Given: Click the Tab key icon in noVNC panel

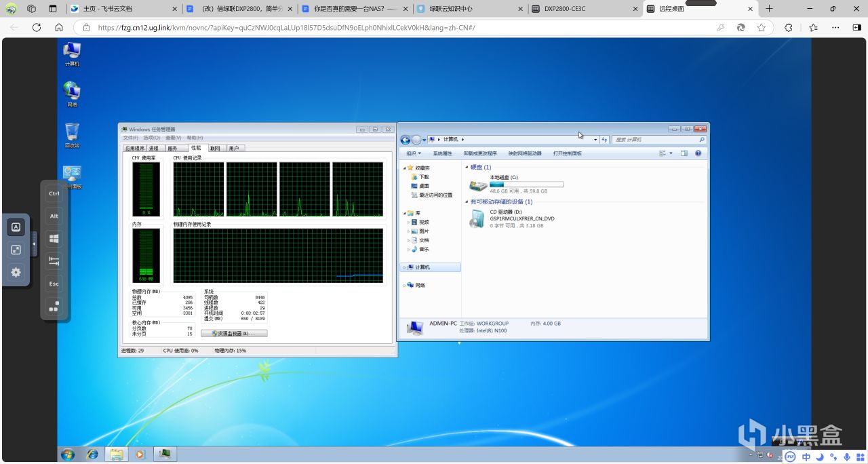Looking at the screenshot, I should tap(54, 261).
